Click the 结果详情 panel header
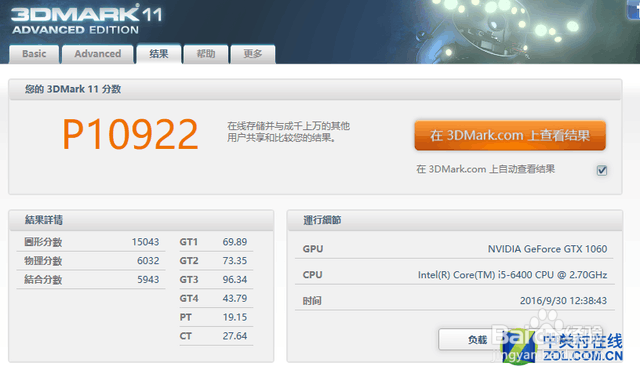Image resolution: width=640 pixels, height=377 pixels. [141, 220]
